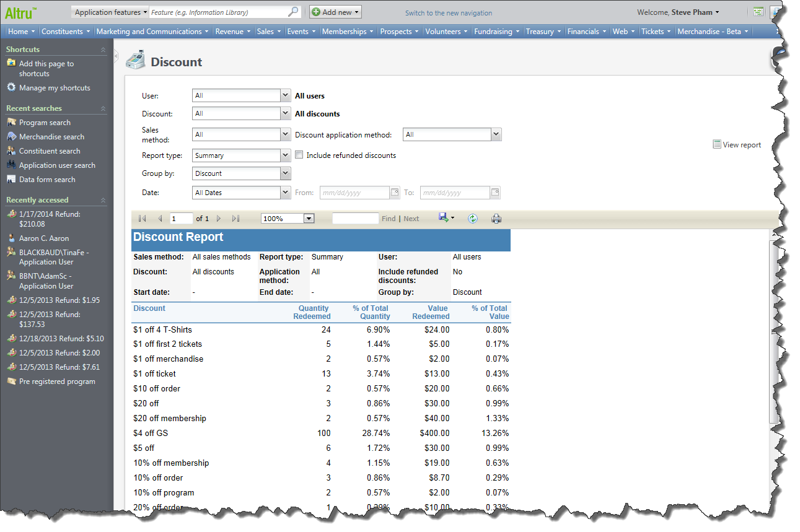The width and height of the screenshot is (800, 532).
Task: Expand the Report type dropdown
Action: pyautogui.click(x=285, y=155)
